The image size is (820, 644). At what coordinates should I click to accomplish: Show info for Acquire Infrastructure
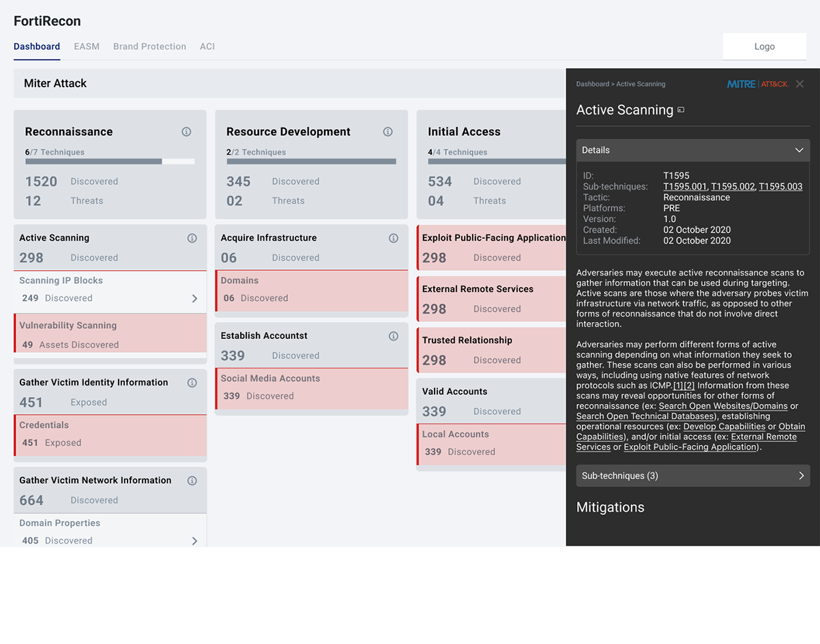pyautogui.click(x=393, y=238)
